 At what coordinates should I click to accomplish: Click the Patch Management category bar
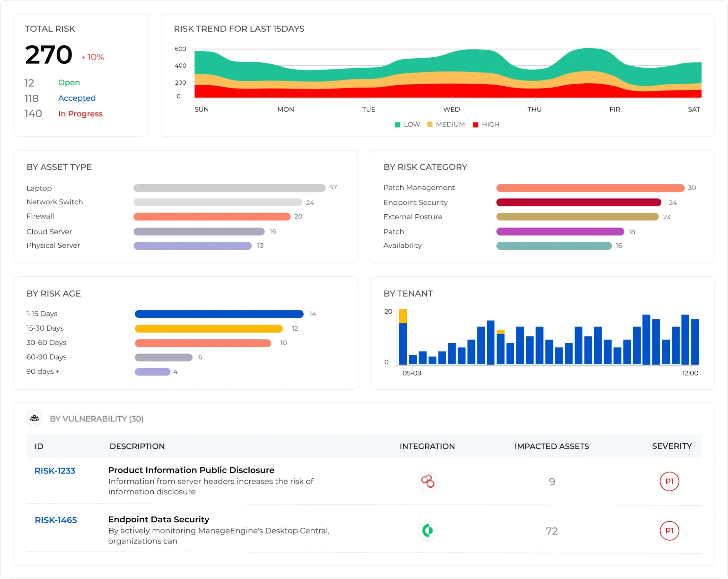point(590,188)
